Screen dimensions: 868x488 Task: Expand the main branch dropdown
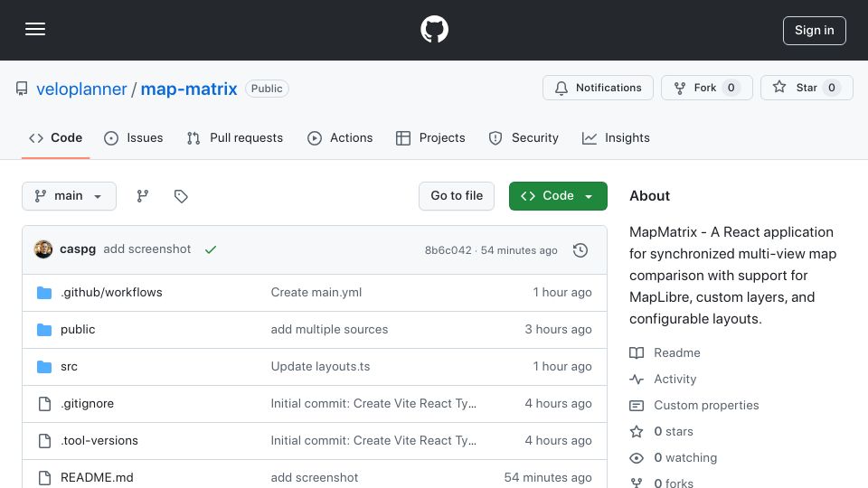(x=70, y=196)
